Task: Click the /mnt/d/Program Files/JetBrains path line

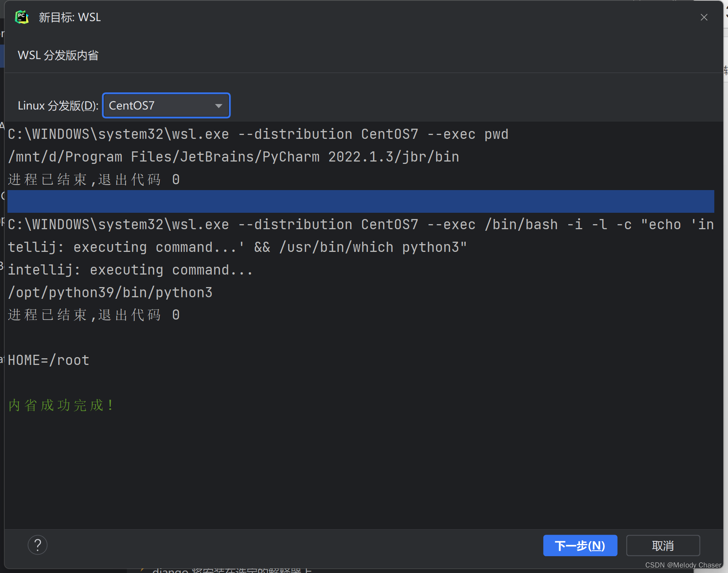Action: point(233,157)
